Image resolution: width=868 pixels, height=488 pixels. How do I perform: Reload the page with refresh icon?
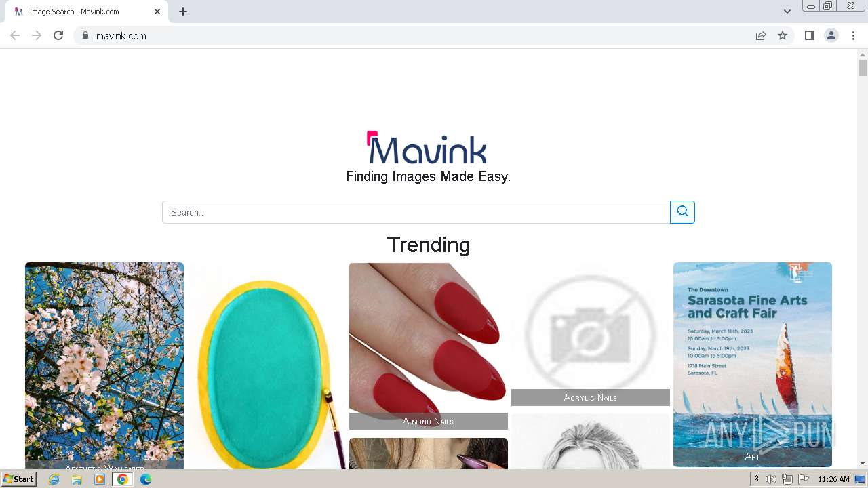[x=58, y=35]
